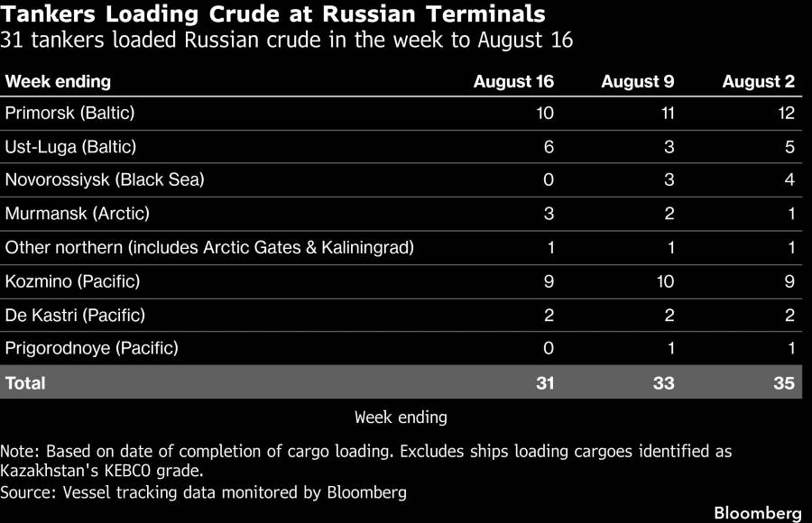The width and height of the screenshot is (812, 523).
Task: Select the August 16 column header
Action: (x=513, y=82)
